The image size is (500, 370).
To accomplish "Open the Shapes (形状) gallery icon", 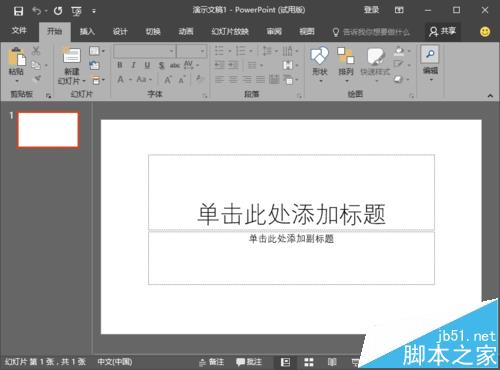I will click(319, 56).
